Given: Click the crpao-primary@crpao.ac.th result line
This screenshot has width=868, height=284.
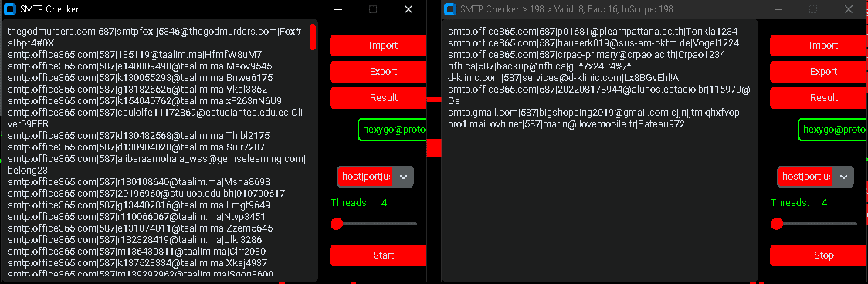Looking at the screenshot, I should [x=587, y=55].
